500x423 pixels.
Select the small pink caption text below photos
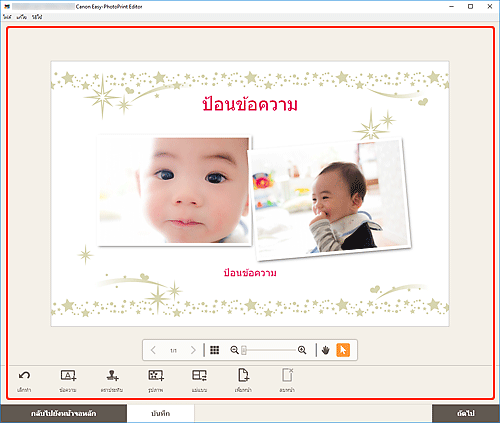tap(250, 273)
